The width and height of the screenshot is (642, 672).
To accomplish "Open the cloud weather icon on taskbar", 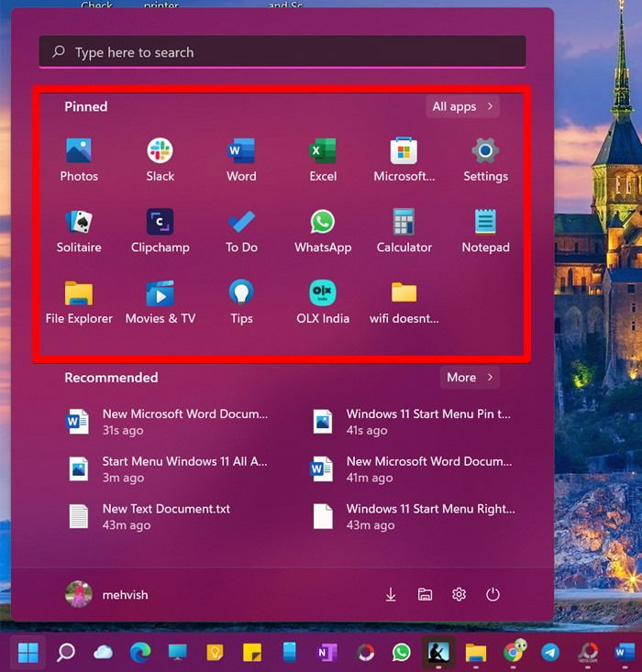I will [x=103, y=652].
